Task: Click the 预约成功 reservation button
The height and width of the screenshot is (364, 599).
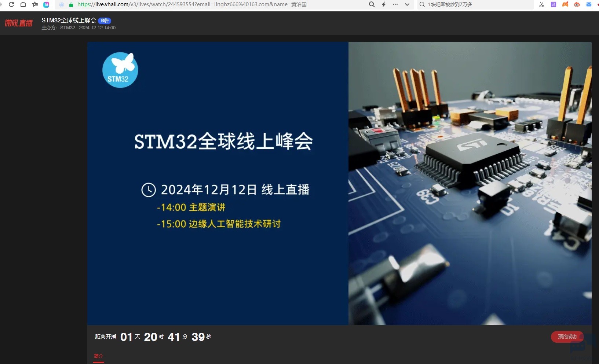Action: point(567,337)
